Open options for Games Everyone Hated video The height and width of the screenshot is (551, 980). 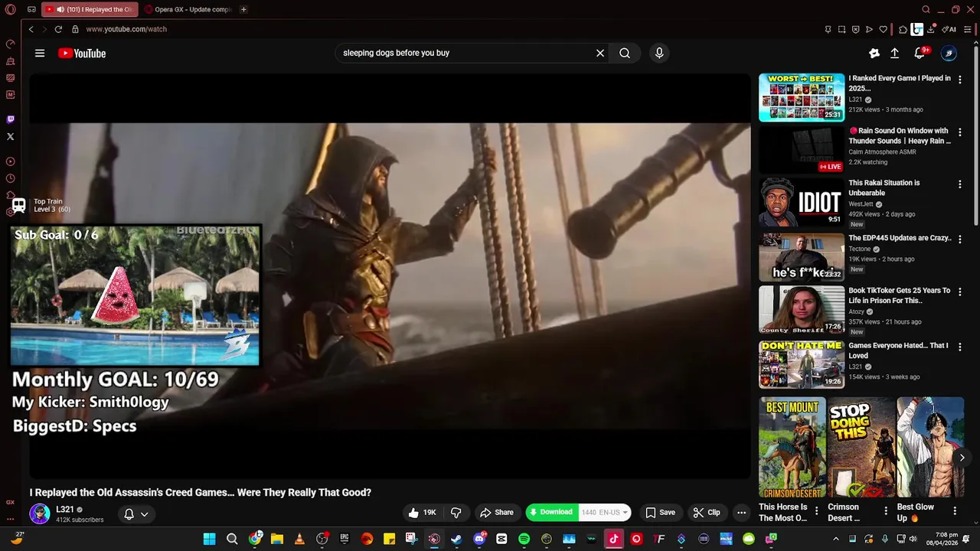tap(960, 347)
